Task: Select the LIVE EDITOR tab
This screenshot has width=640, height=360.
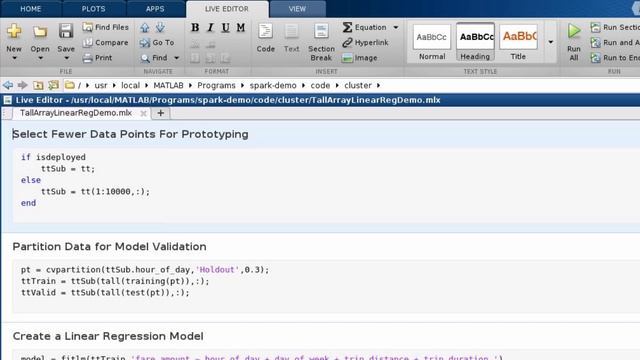Action: [x=227, y=9]
